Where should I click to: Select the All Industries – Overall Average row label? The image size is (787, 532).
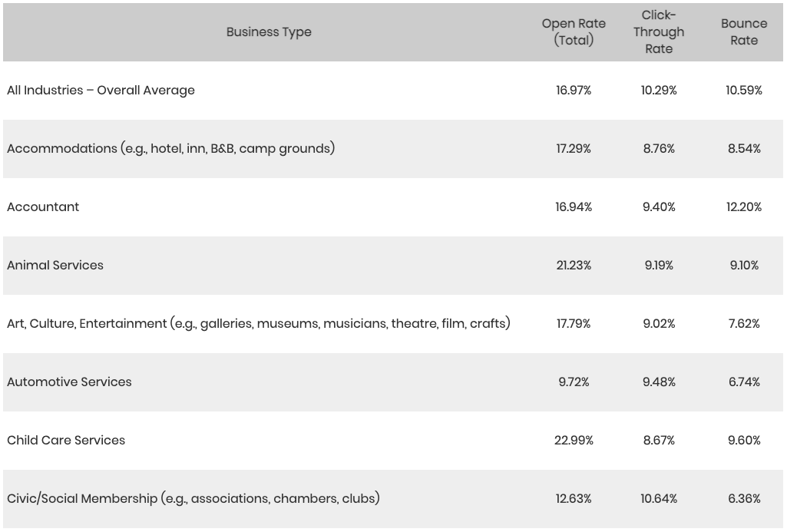pyautogui.click(x=101, y=91)
